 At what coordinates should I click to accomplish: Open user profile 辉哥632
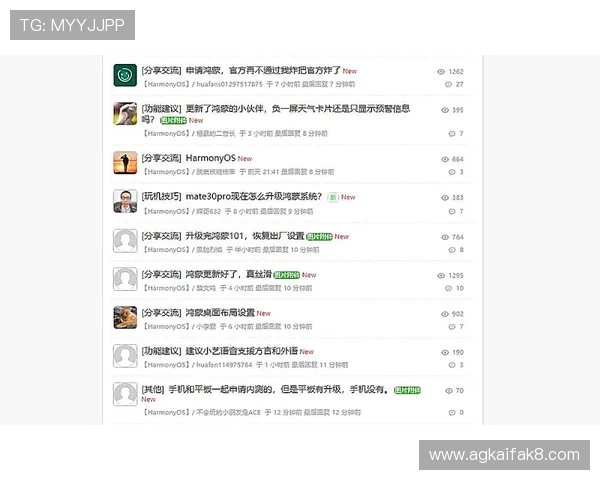coord(209,211)
